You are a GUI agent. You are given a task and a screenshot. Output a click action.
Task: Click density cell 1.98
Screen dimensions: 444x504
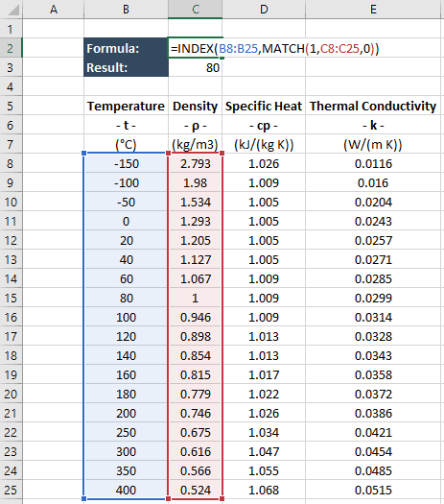196,182
